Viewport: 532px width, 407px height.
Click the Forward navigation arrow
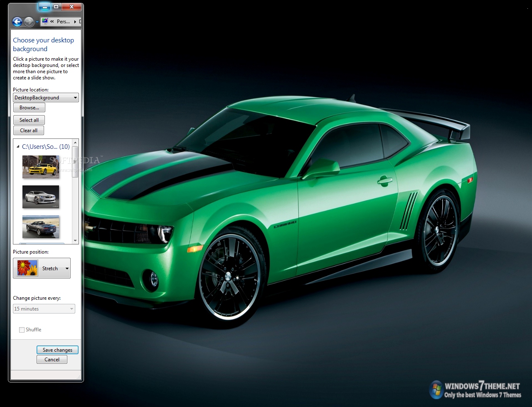click(29, 22)
